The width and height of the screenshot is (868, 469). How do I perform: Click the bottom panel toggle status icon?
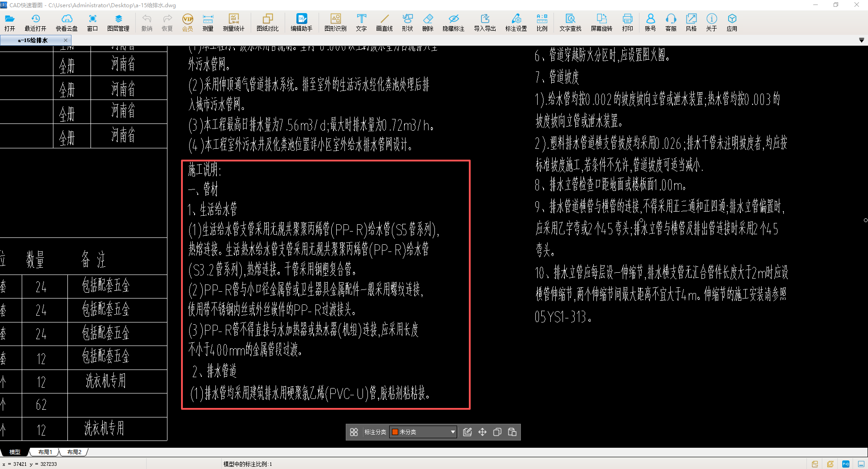[861, 464]
